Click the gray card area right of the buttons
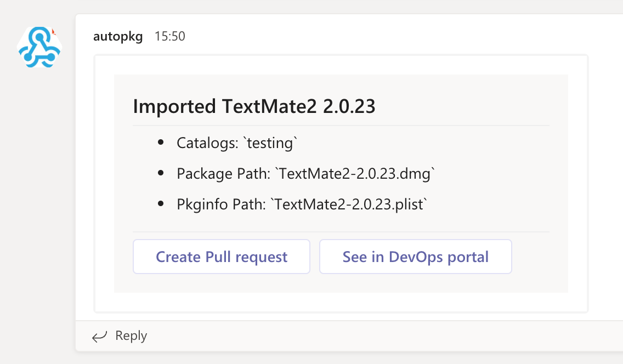Image resolution: width=623 pixels, height=364 pixels. [540, 257]
